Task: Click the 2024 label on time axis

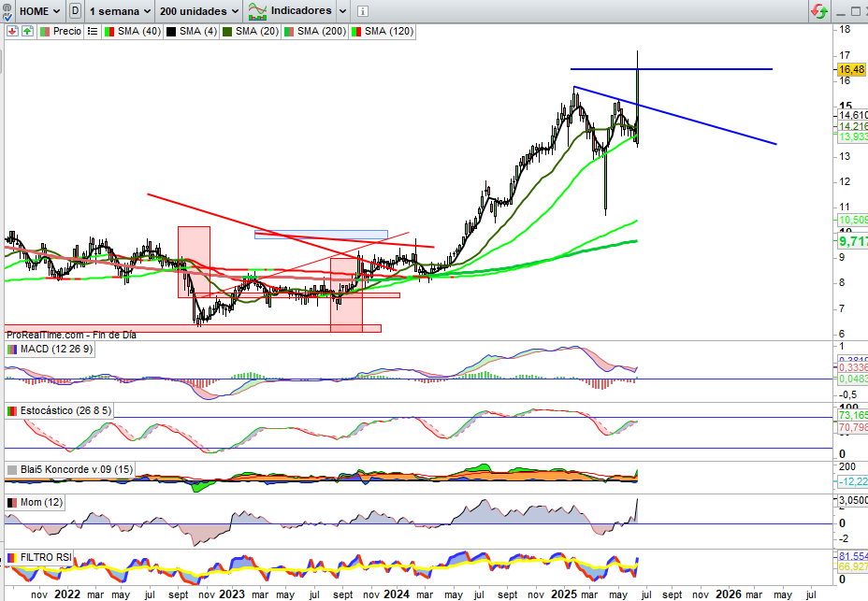Action: 397,594
